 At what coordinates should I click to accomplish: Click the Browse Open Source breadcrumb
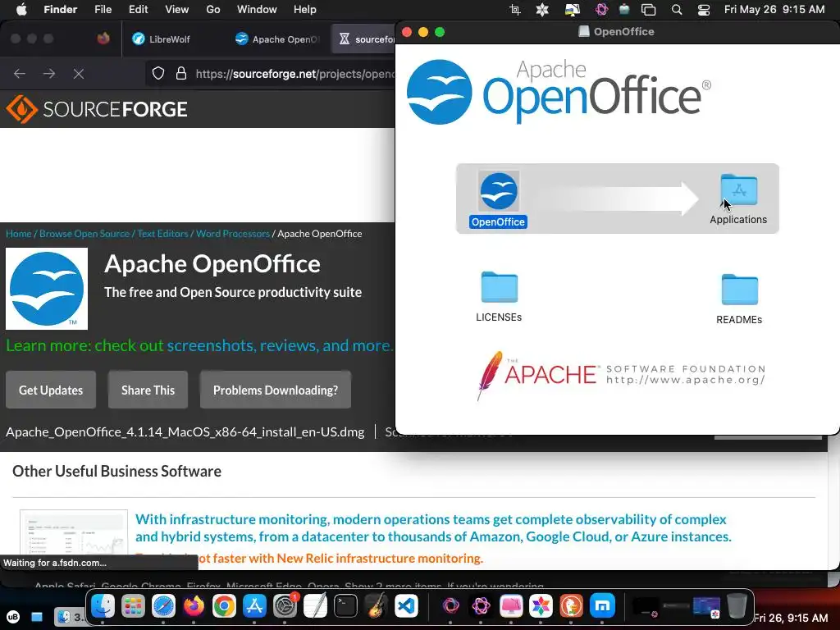(84, 234)
